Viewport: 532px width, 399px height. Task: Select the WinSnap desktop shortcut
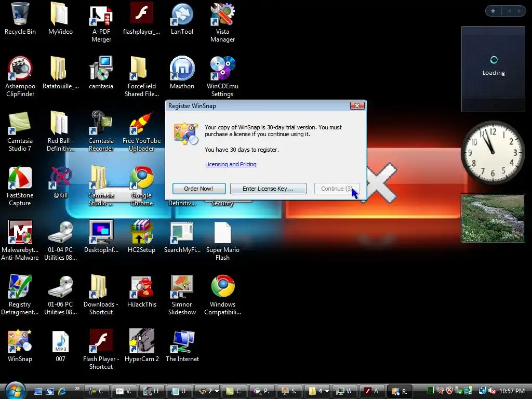pyautogui.click(x=20, y=341)
